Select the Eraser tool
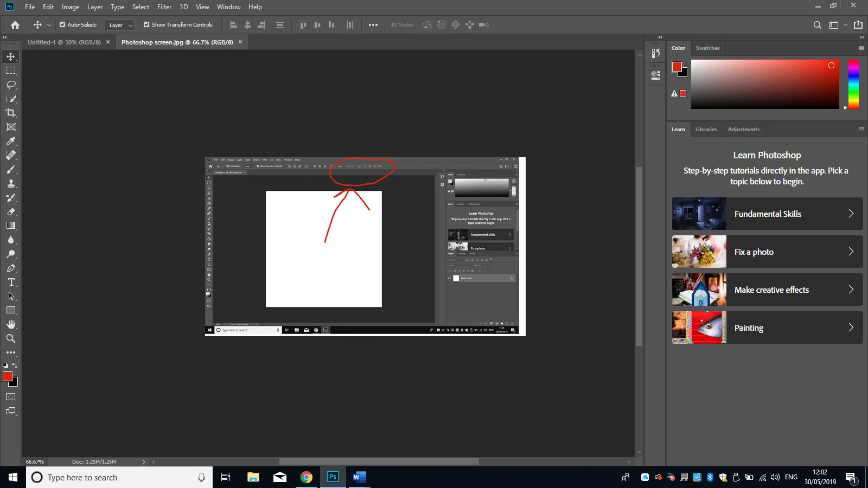868x488 pixels. [11, 211]
